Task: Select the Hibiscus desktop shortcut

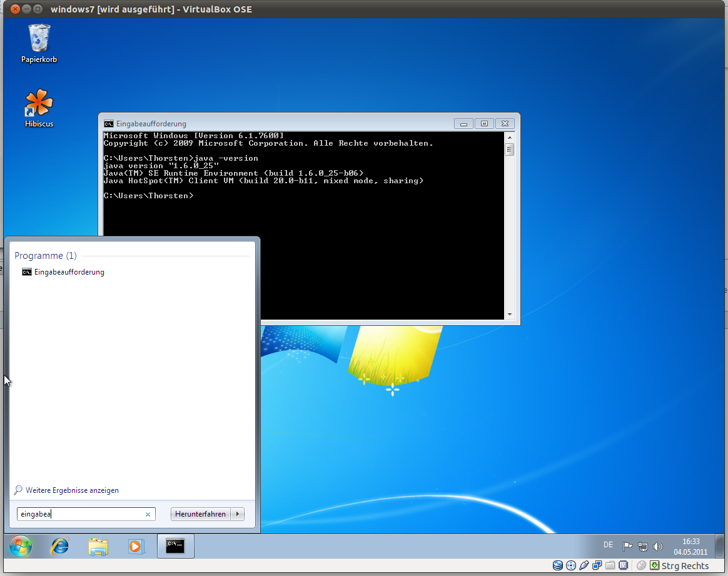Action: click(39, 108)
